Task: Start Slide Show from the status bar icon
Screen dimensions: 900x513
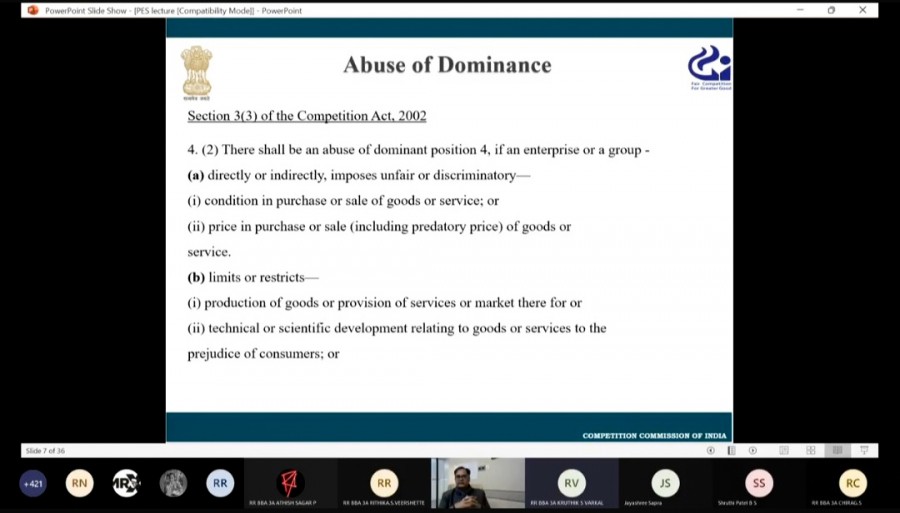Action: click(864, 450)
